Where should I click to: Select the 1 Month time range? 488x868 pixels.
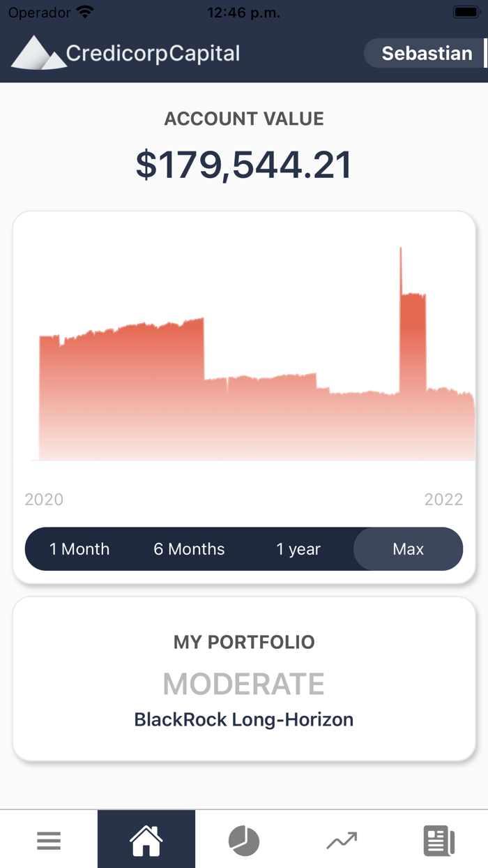coord(79,549)
